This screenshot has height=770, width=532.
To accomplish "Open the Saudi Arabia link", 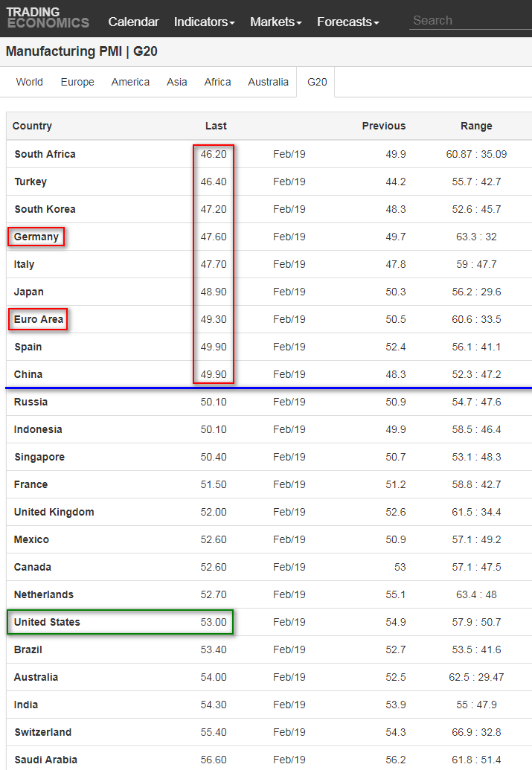I will (x=45, y=760).
